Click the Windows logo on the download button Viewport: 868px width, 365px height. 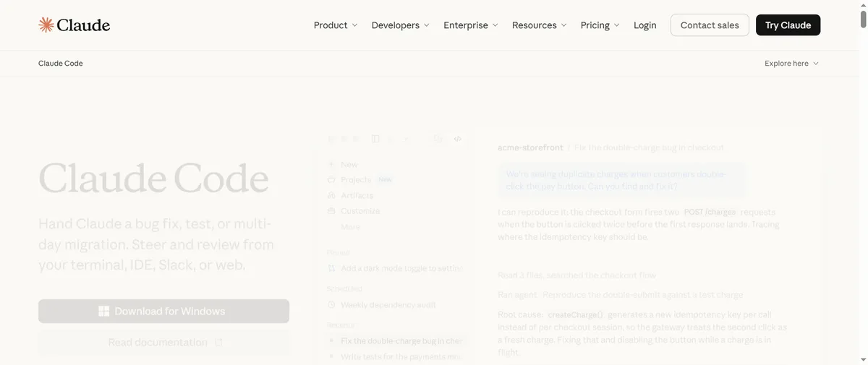[104, 312]
